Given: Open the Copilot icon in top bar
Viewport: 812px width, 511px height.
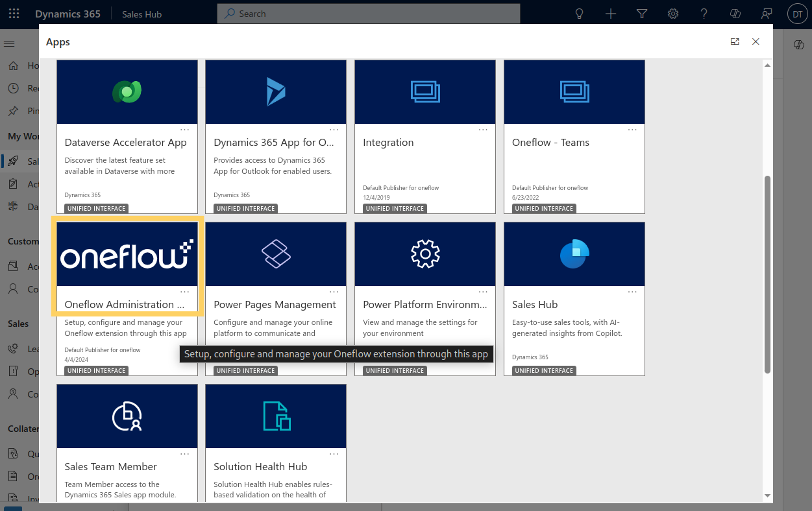Looking at the screenshot, I should (x=735, y=14).
